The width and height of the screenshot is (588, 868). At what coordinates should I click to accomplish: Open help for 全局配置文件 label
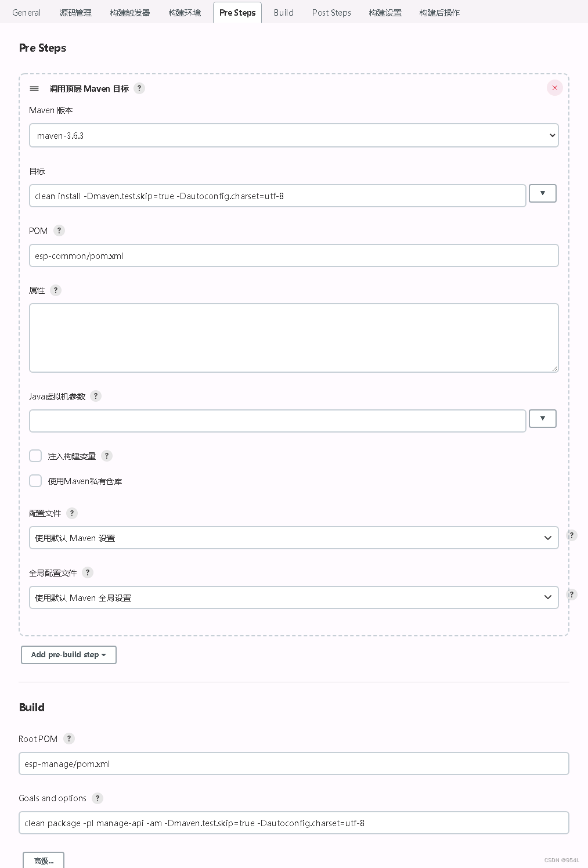pyautogui.click(x=88, y=572)
